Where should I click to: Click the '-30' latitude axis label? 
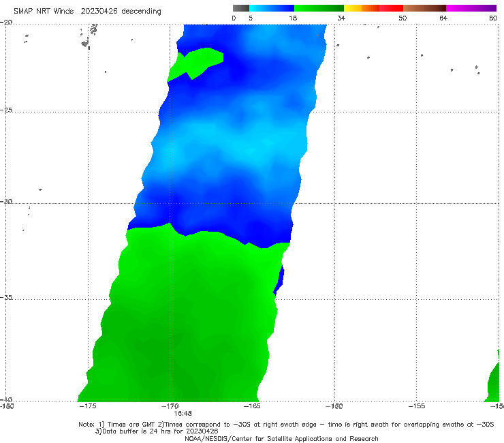(x=6, y=201)
